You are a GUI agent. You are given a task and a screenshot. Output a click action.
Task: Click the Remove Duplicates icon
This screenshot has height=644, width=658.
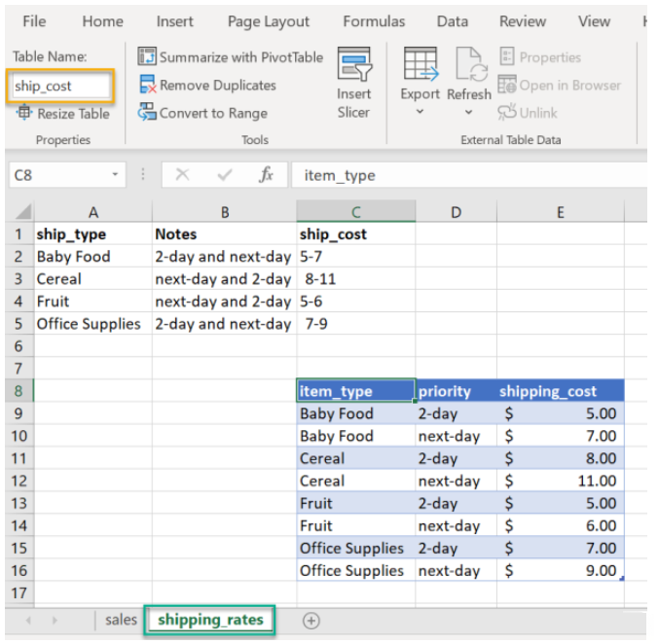pyautogui.click(x=148, y=85)
